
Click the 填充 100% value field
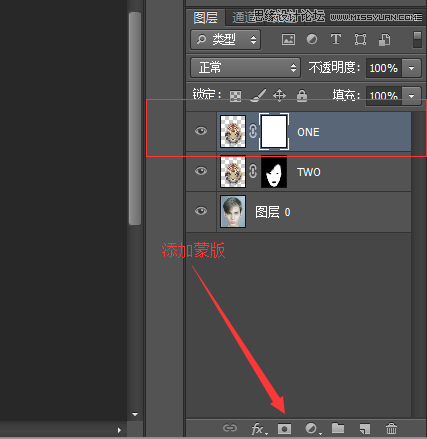tap(384, 96)
